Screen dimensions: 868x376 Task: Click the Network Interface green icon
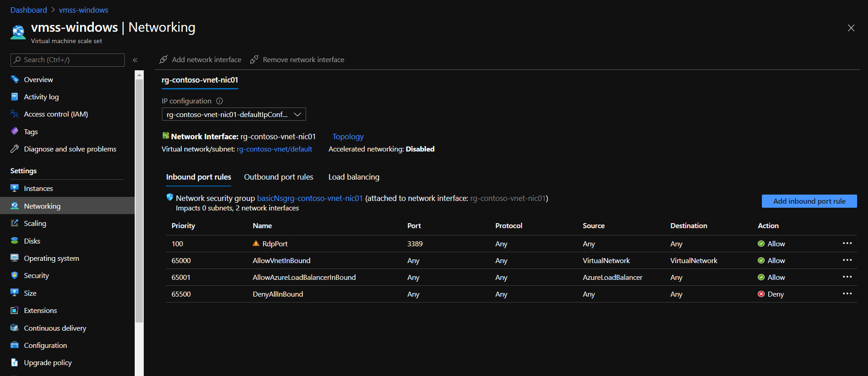coord(166,136)
